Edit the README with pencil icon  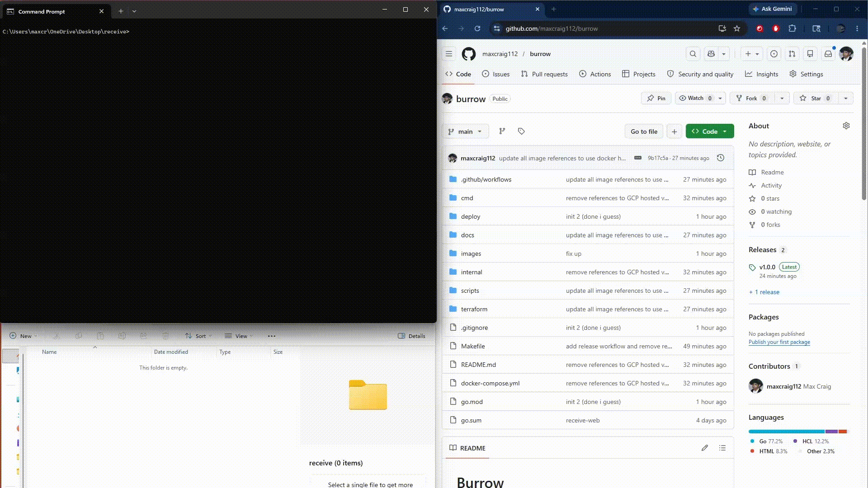pos(705,448)
